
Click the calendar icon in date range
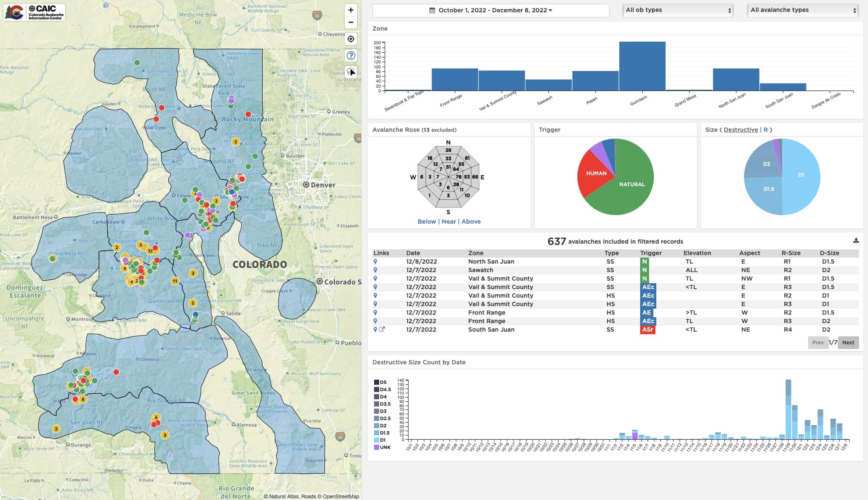pyautogui.click(x=432, y=10)
